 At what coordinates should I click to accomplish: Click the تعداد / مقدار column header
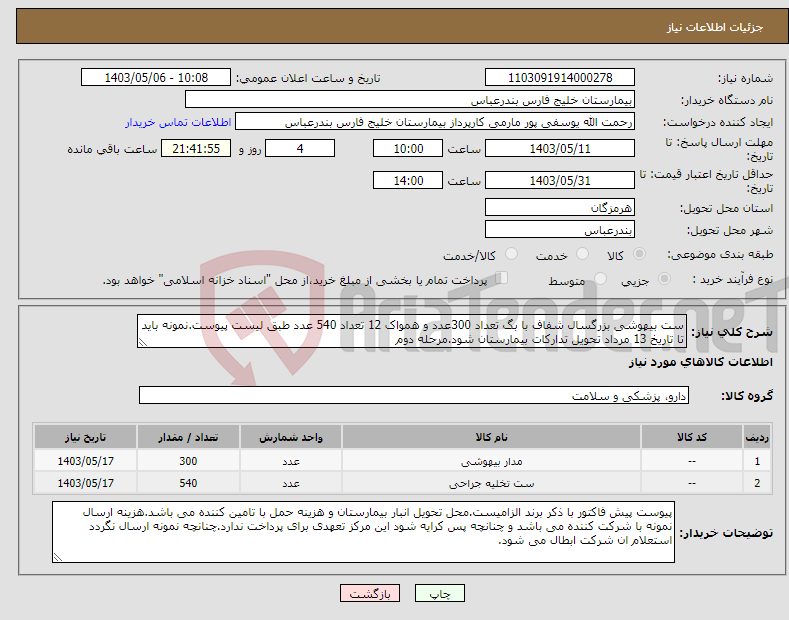[188, 437]
